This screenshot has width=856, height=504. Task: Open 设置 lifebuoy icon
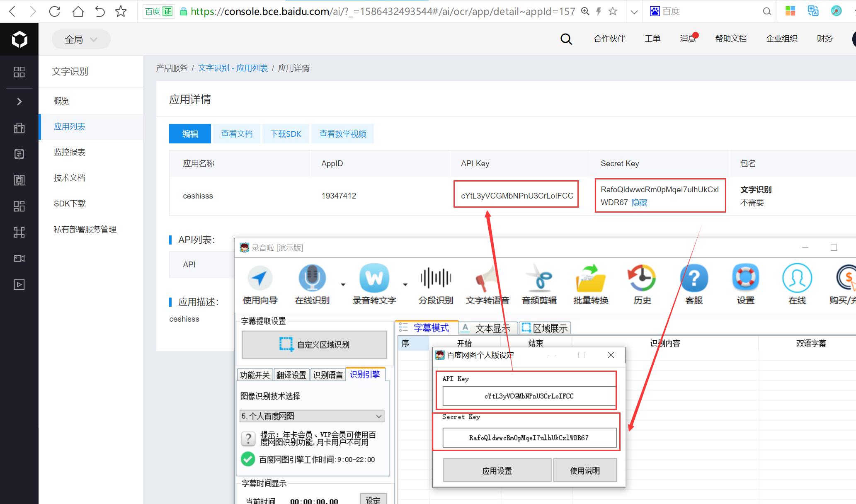pos(746,278)
